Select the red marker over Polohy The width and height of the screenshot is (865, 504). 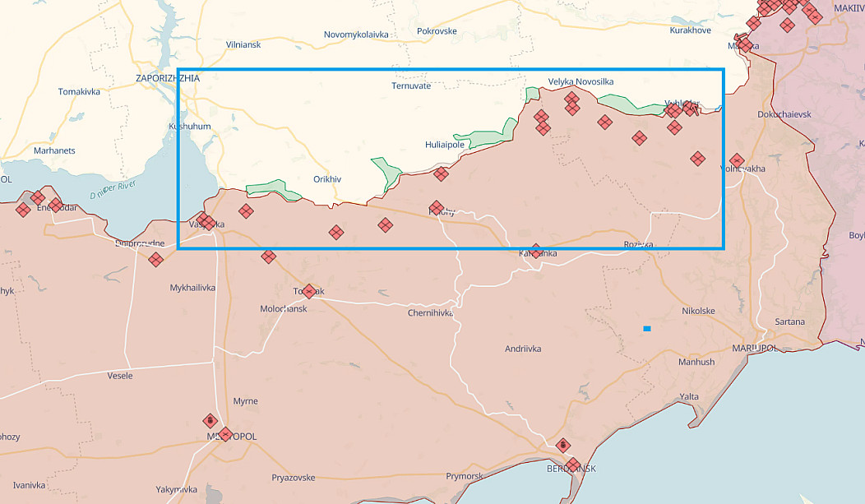click(437, 208)
